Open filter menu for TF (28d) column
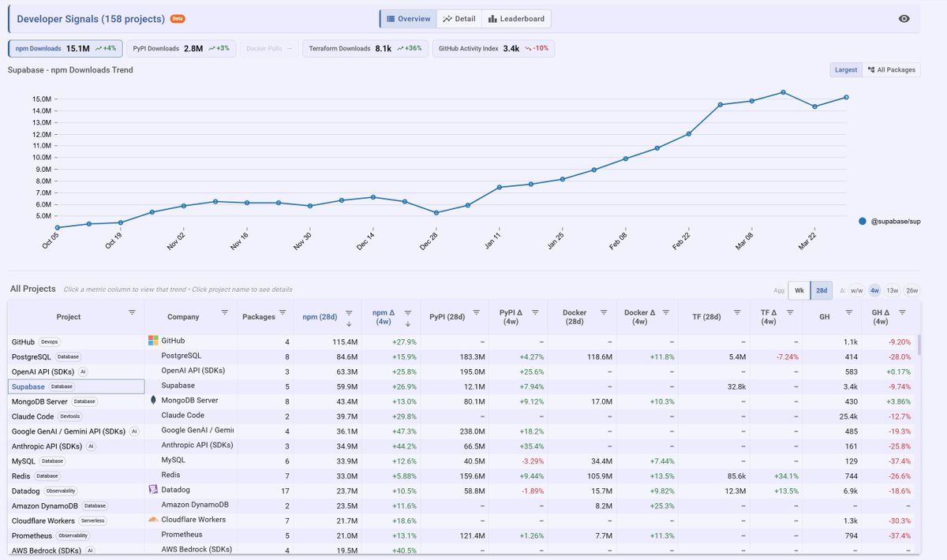947x560 pixels. 738,312
